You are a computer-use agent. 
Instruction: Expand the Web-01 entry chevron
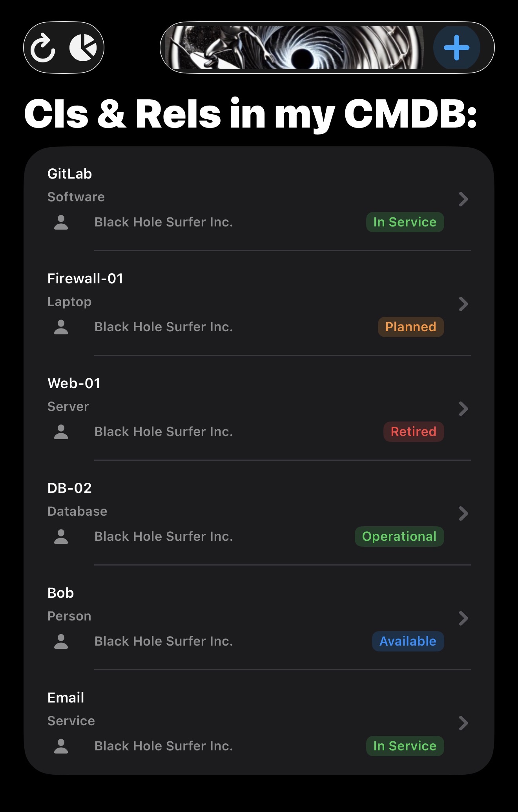[463, 409]
